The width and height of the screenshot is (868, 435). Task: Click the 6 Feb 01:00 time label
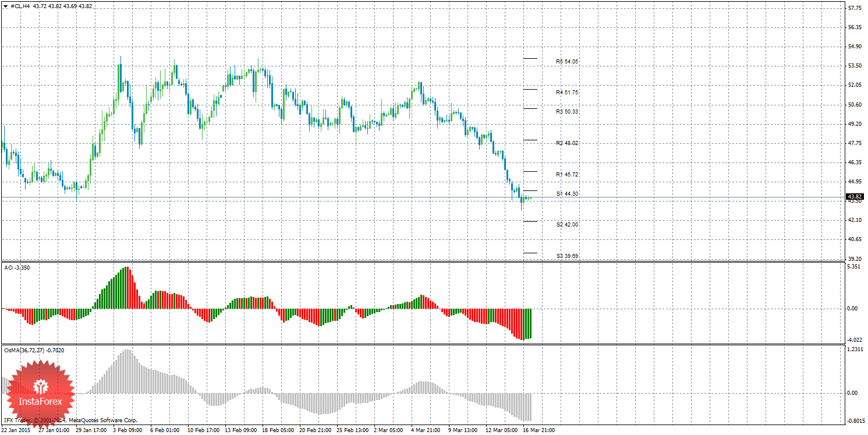click(165, 430)
